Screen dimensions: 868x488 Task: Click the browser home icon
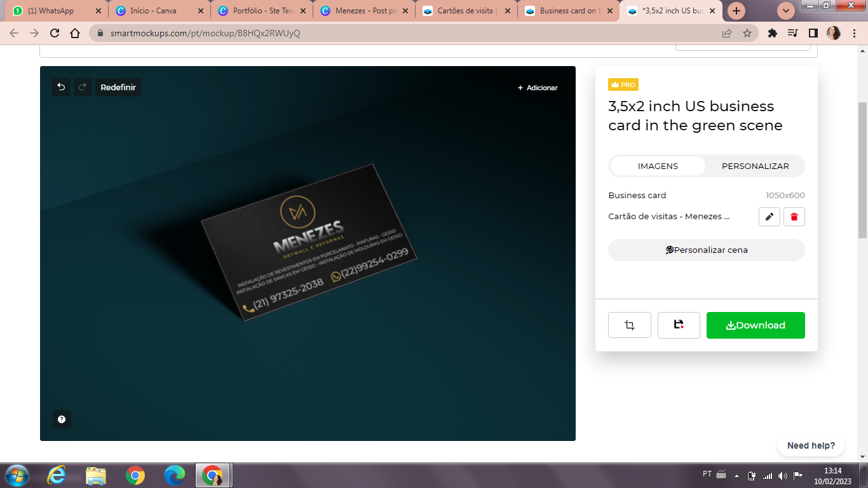(75, 33)
